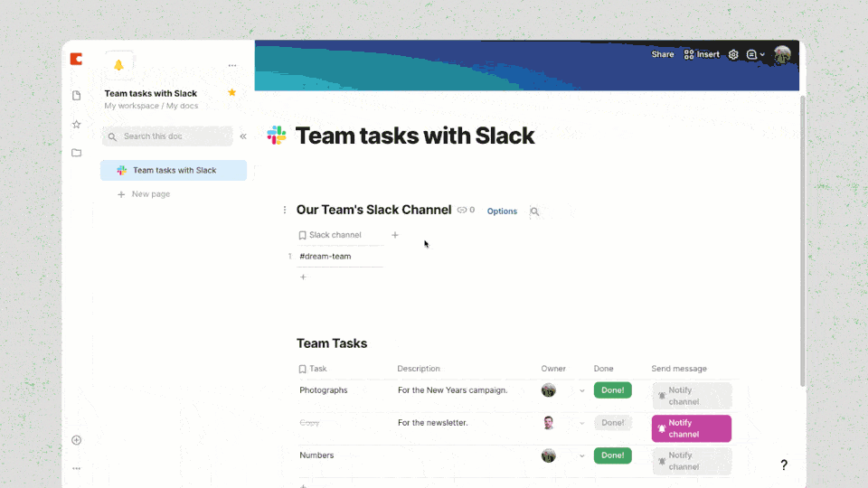The height and width of the screenshot is (488, 868).
Task: Click the Description column header
Action: tap(419, 369)
